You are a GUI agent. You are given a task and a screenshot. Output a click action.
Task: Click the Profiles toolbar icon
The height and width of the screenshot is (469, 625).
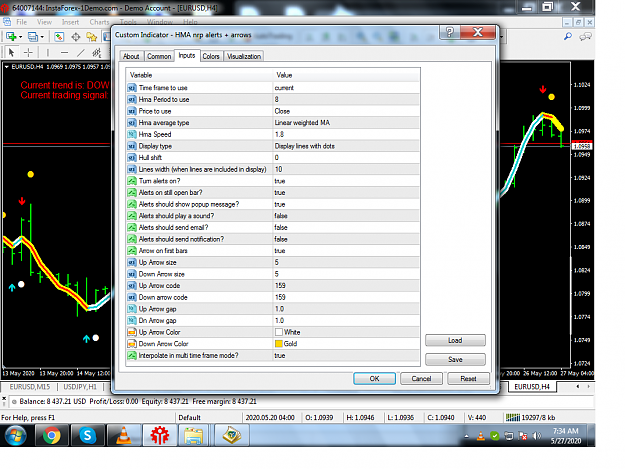click(x=33, y=37)
